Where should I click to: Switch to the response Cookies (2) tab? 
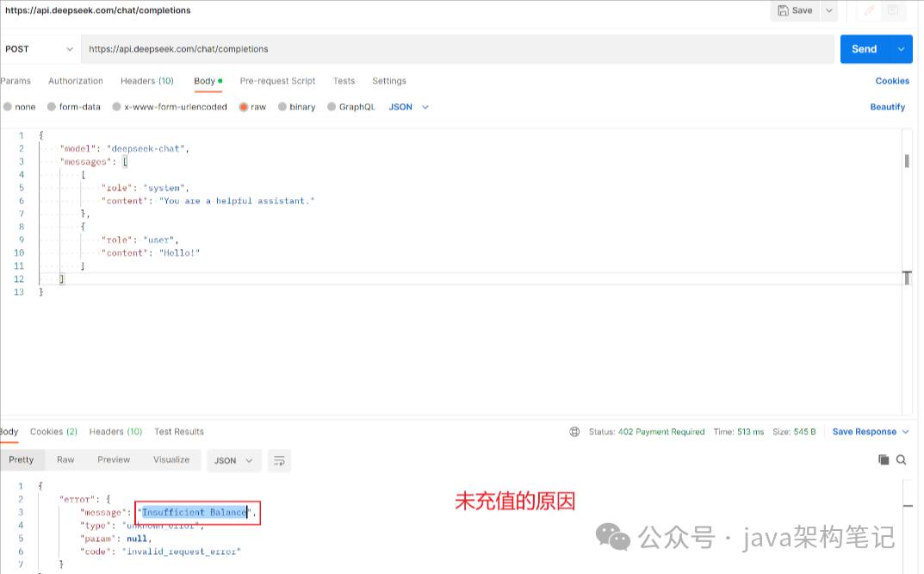pyautogui.click(x=53, y=432)
